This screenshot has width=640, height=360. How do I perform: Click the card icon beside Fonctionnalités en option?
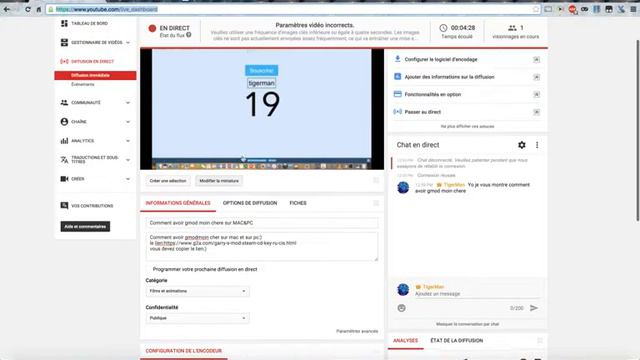pos(397,94)
